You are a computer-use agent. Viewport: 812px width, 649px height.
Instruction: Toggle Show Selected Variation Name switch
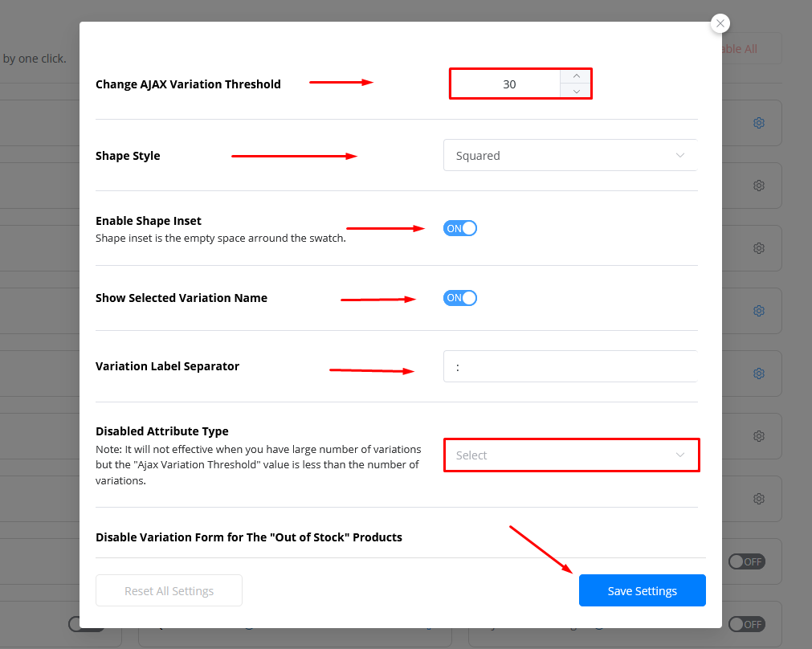coord(460,298)
